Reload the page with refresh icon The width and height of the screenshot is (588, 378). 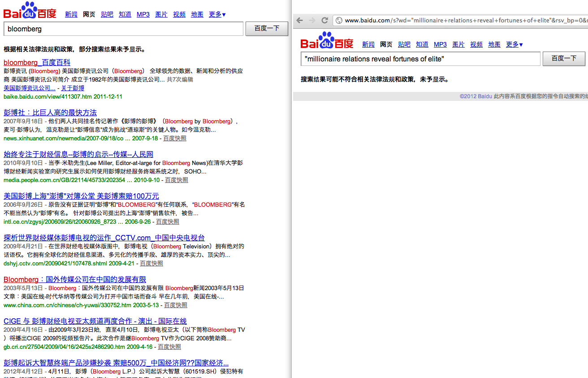(325, 20)
